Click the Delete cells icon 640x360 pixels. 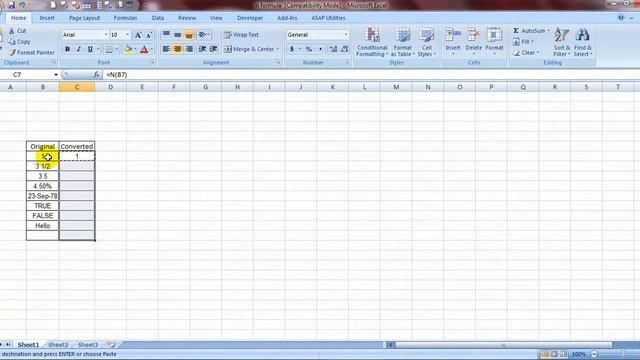(473, 35)
